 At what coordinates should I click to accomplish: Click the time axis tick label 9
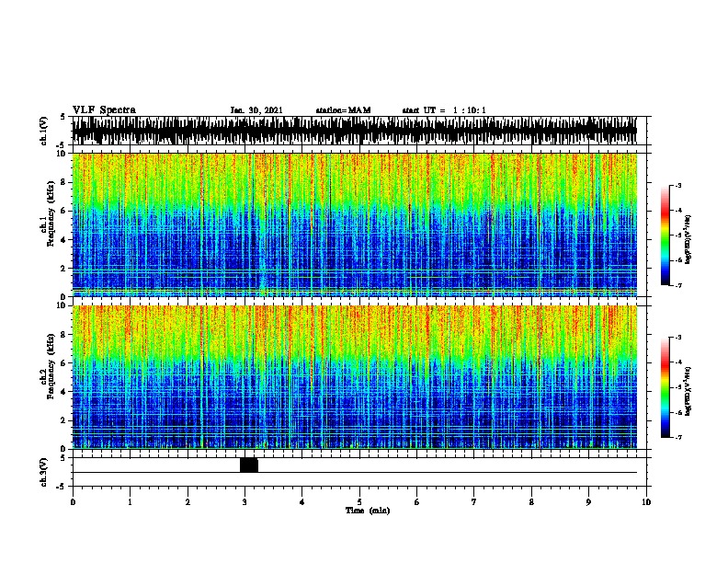(x=588, y=501)
